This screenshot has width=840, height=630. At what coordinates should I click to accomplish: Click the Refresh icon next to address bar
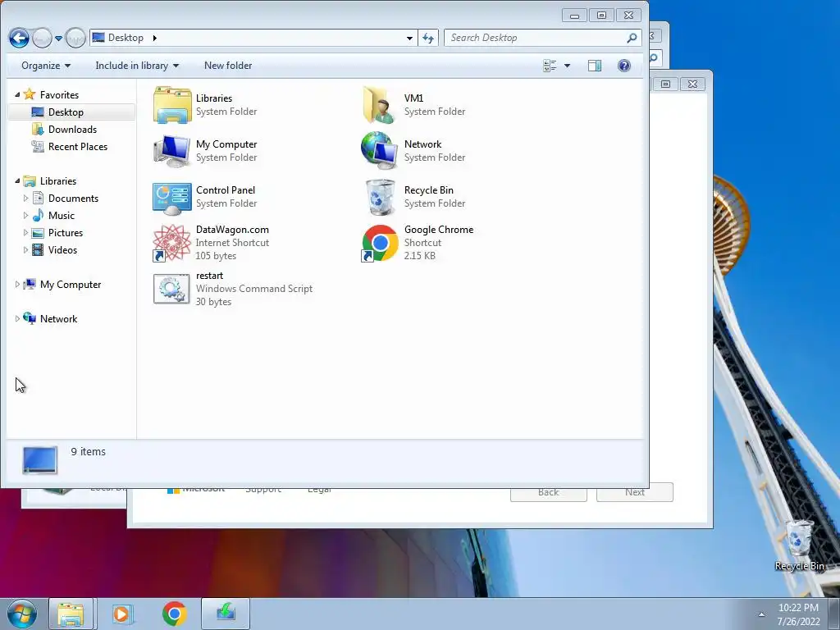coord(428,38)
